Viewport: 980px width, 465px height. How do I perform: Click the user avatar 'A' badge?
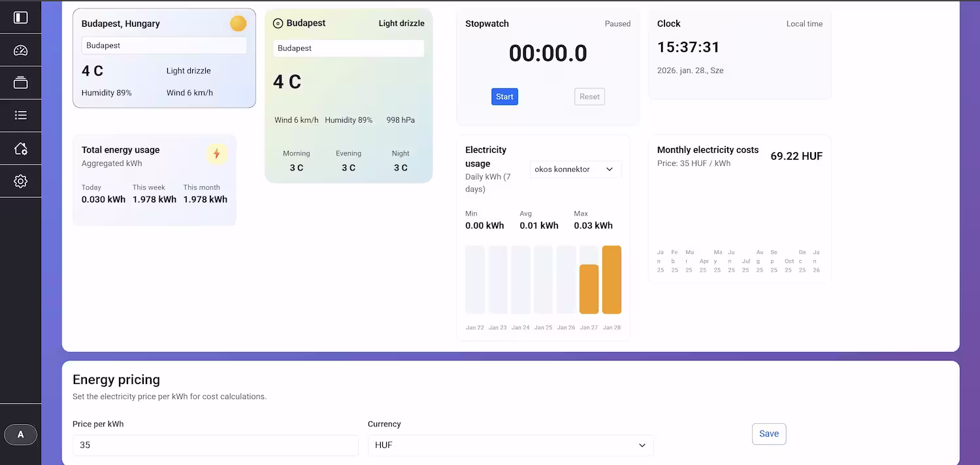coord(21,434)
